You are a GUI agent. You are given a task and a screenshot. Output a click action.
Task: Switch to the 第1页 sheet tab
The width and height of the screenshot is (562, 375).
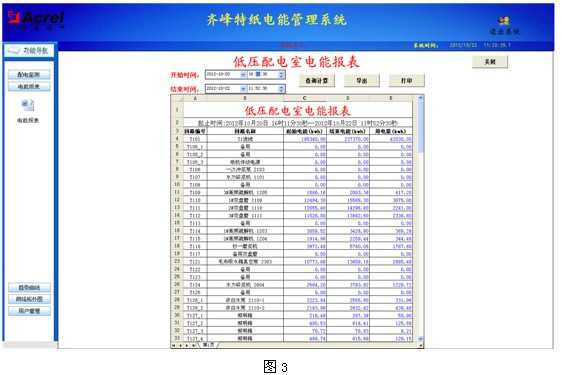pyautogui.click(x=209, y=345)
